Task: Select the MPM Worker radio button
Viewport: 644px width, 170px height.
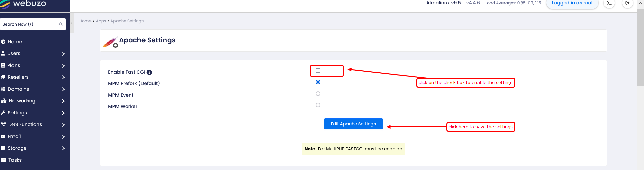Action: click(318, 105)
